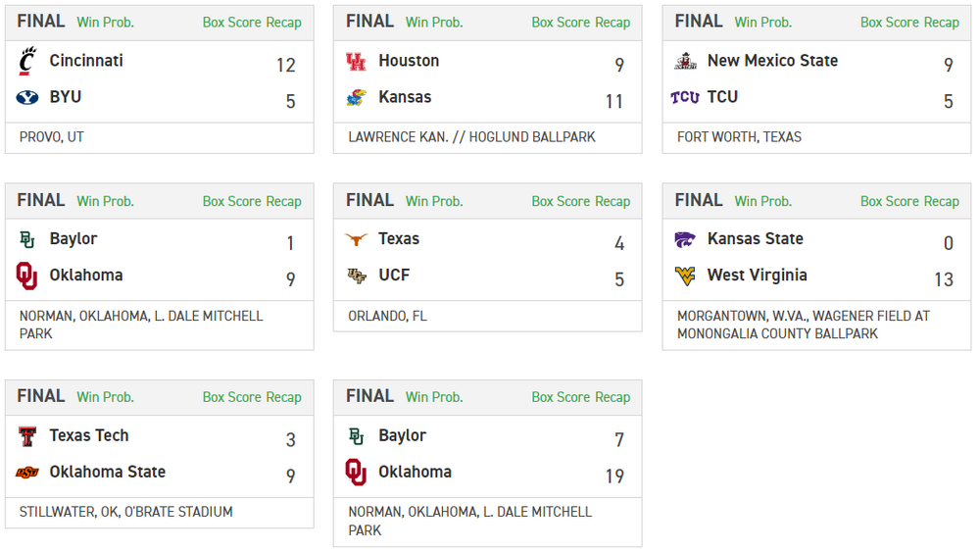Click the Kansas State Wildcats logo
This screenshot has width=980, height=552.
[685, 239]
